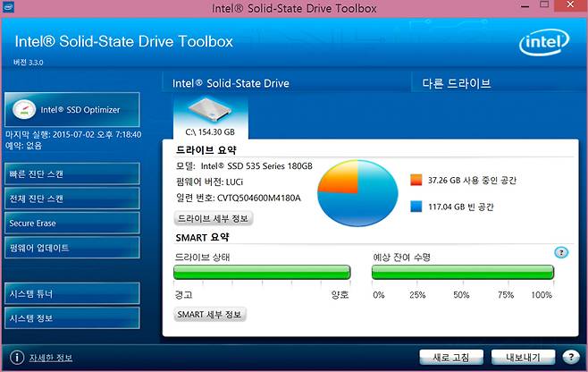Click 드라이브 세부 정보 button
This screenshot has height=372, width=588.
(214, 218)
